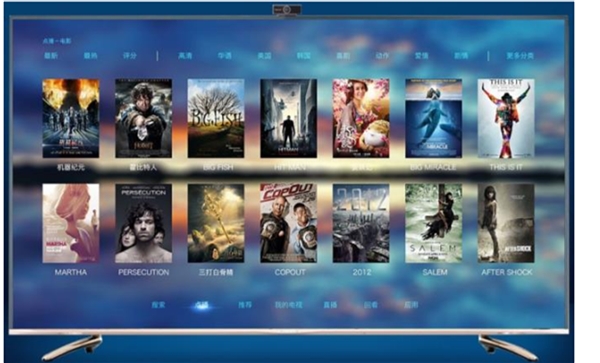The height and width of the screenshot is (363, 600).
Task: Open the After Shock movie poster
Action: [506, 223]
